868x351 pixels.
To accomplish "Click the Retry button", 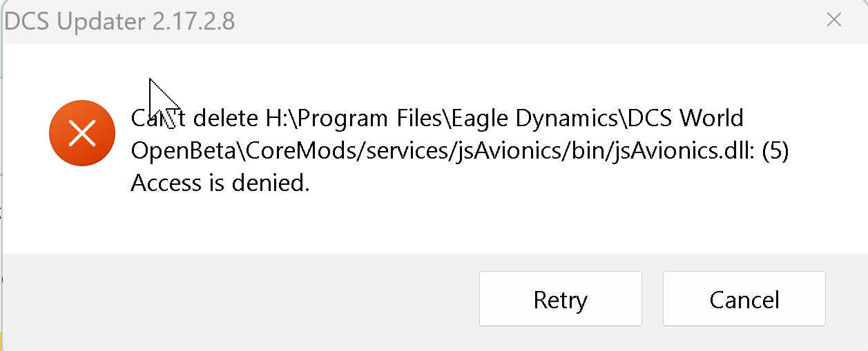I will point(560,299).
